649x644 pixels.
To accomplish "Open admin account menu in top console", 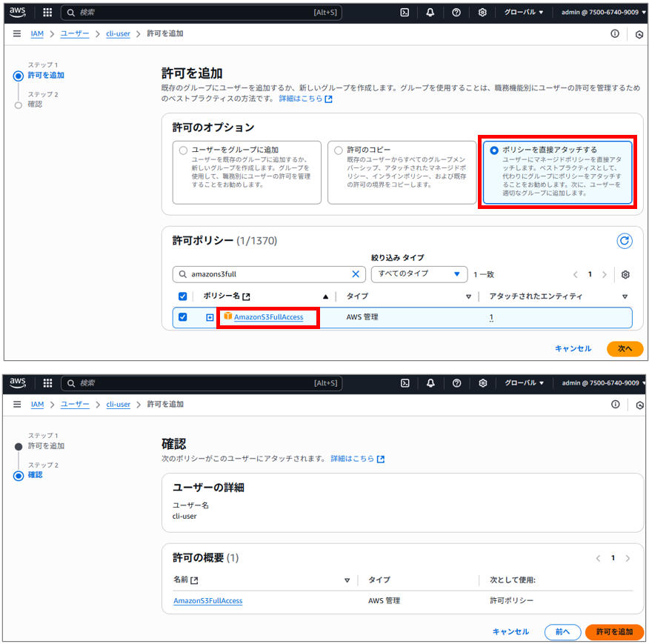I will tap(603, 13).
